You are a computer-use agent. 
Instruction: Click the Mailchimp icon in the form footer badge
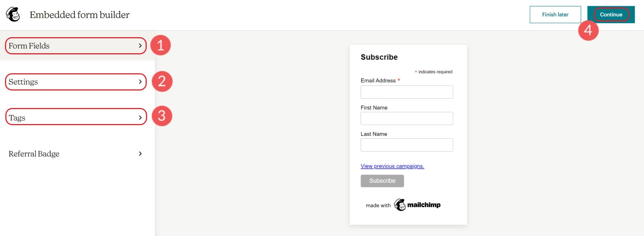point(400,205)
